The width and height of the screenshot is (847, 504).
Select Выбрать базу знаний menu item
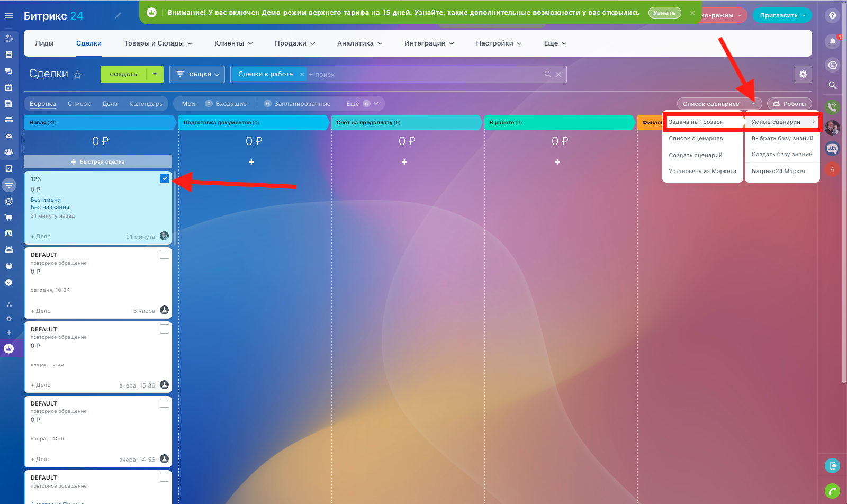pyautogui.click(x=782, y=138)
